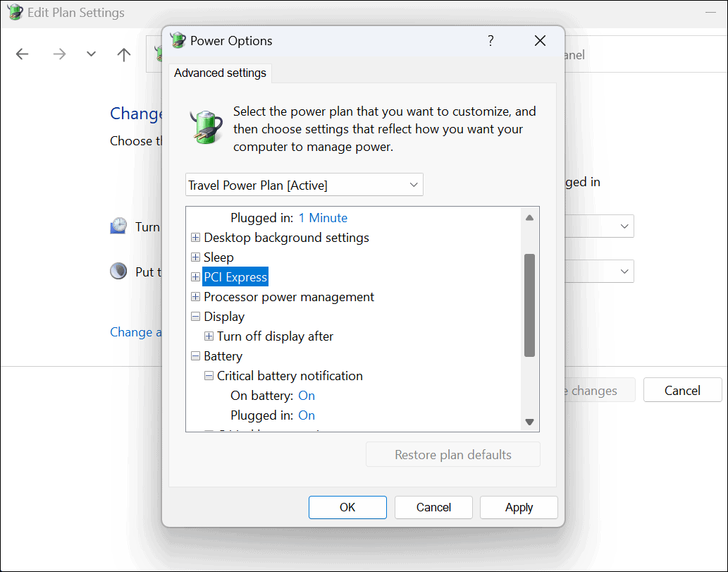Expand the Sleep settings
Screen dimensions: 728x572
point(195,257)
